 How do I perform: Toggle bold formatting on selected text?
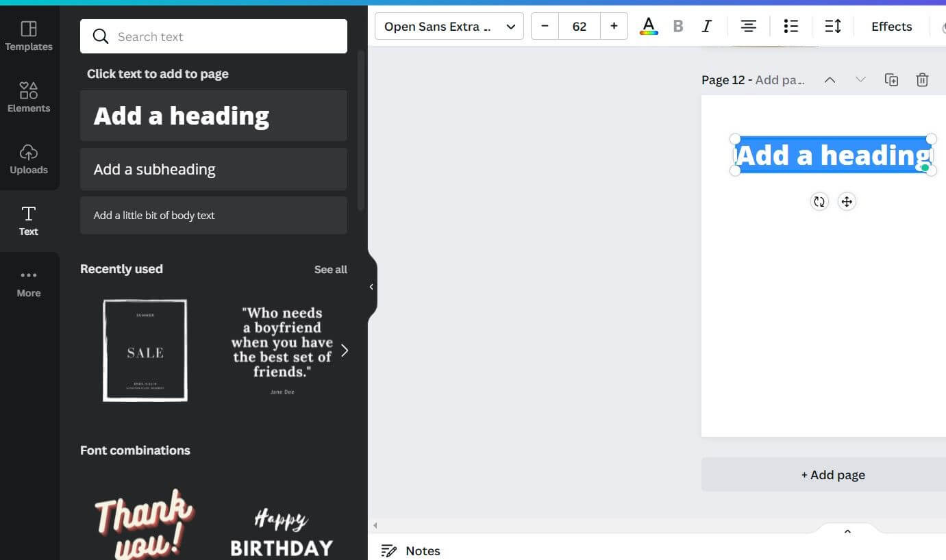(677, 26)
